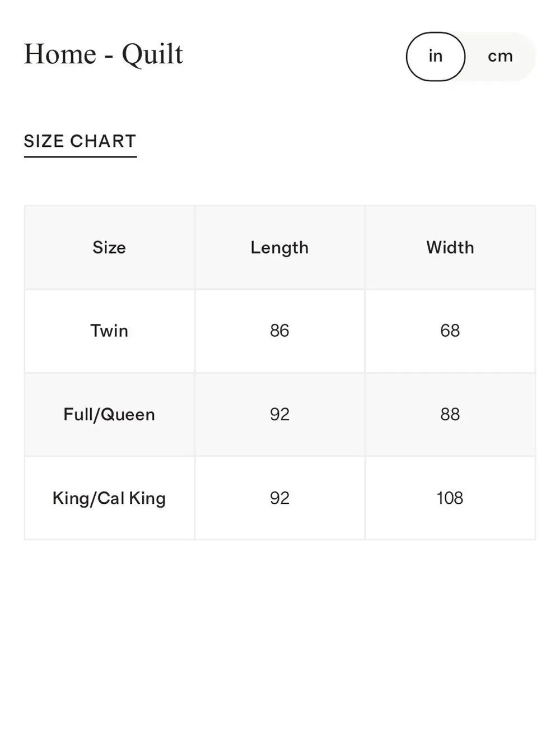Click the Twin length value 86
This screenshot has width=560, height=747.
(x=279, y=331)
